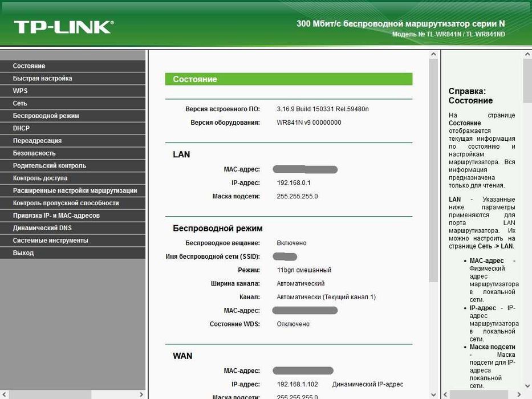
Task: Go to Беспроводной режим menu item
Action: pos(72,116)
